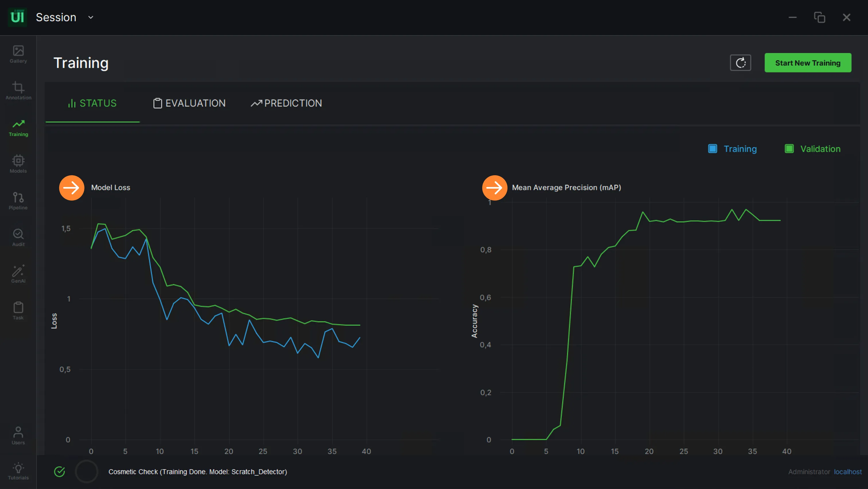868x489 pixels.
Task: Select the Audit icon in sidebar
Action: tap(18, 237)
